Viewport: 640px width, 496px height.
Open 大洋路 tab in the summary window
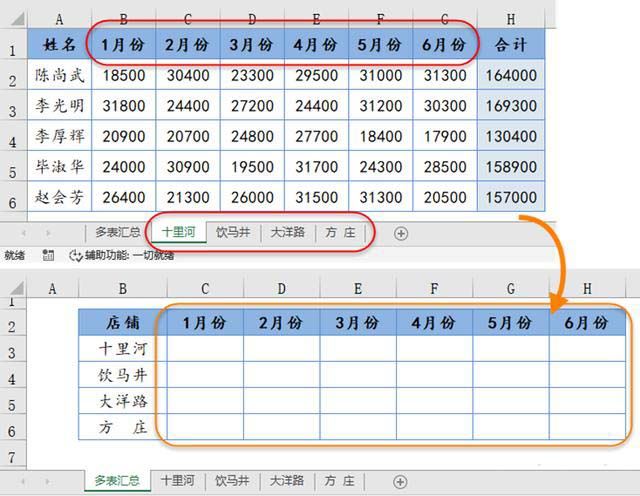coord(287,480)
